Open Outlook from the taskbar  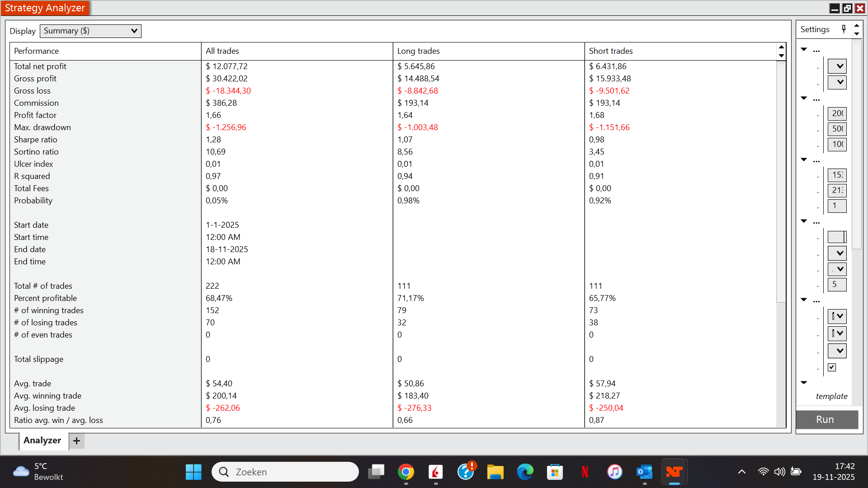pyautogui.click(x=644, y=472)
